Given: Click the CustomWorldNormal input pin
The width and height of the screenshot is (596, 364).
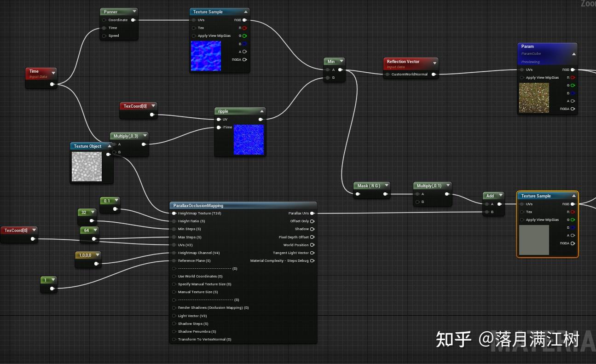Looking at the screenshot, I should pyautogui.click(x=388, y=74).
